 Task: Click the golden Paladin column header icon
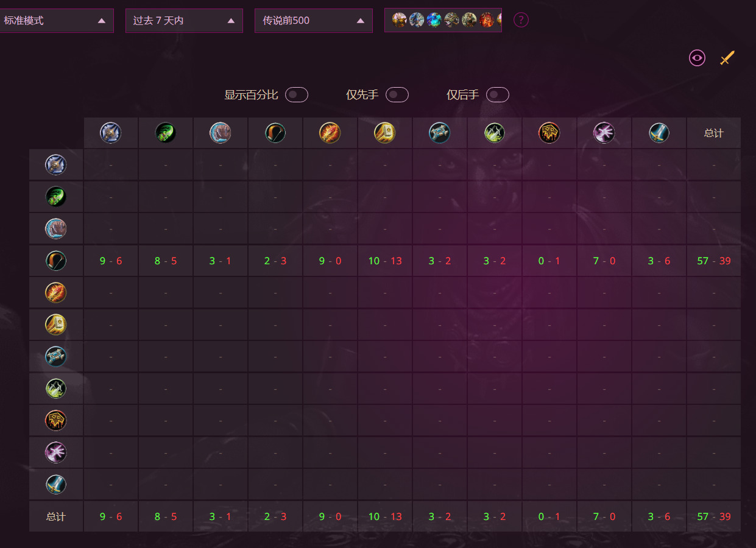[385, 133]
